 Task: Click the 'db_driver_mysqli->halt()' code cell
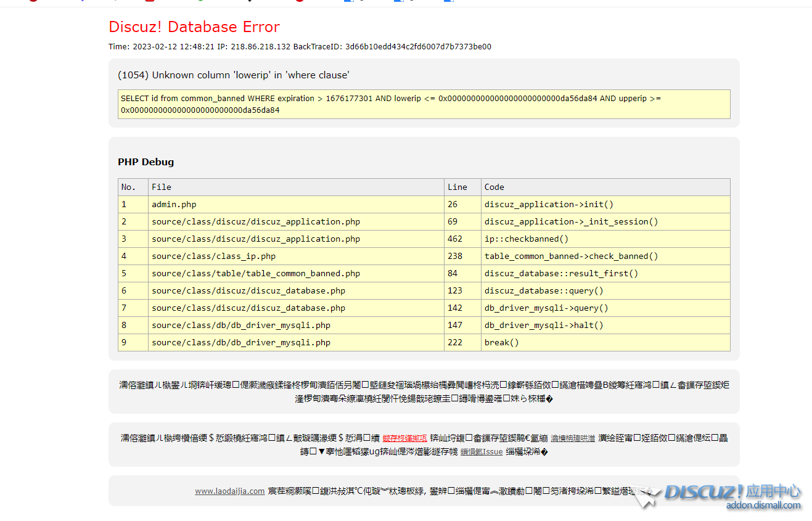(605, 325)
